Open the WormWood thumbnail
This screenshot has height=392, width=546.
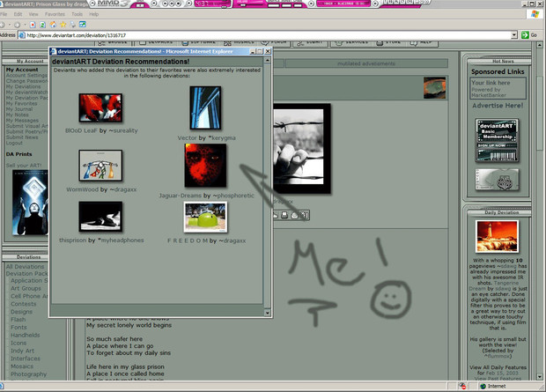100,166
